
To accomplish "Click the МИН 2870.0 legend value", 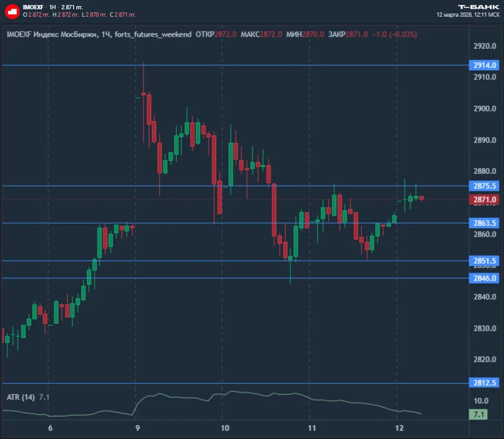I will point(305,35).
